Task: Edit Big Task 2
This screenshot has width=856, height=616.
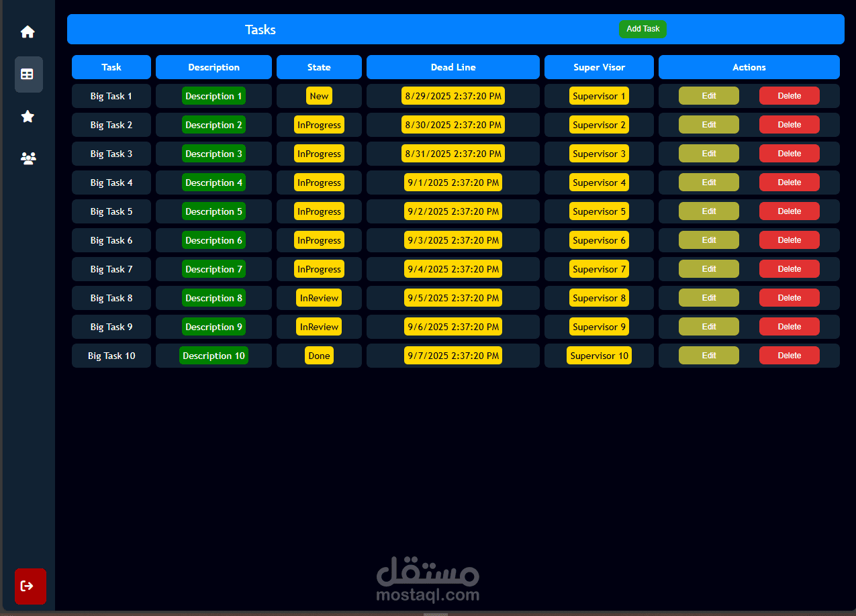Action: [x=709, y=125]
